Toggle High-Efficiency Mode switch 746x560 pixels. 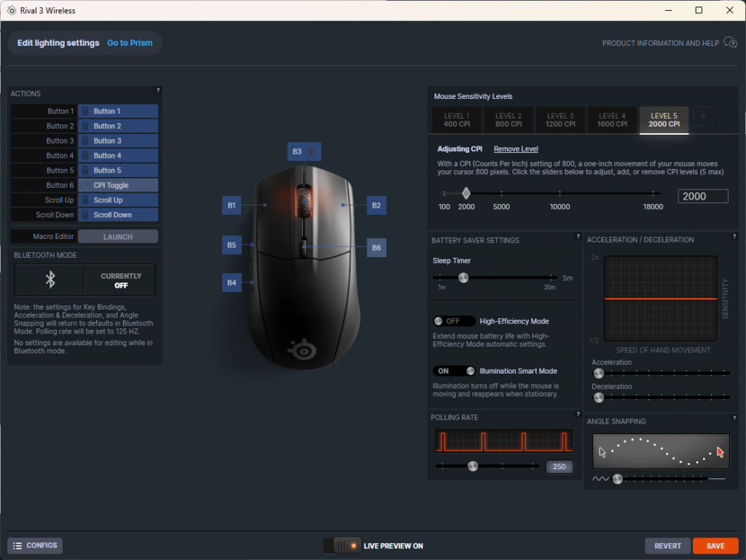pos(454,321)
